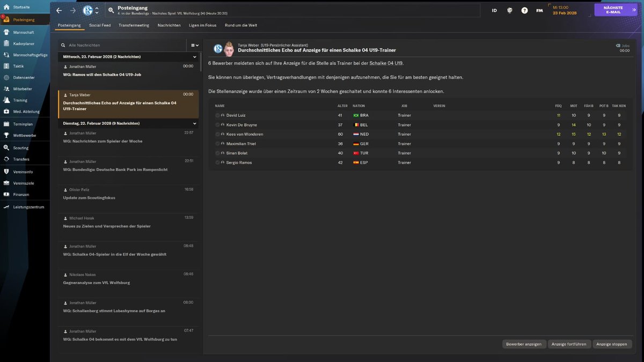This screenshot has height=362, width=644.
Task: Select the checkbox for Sergio Ramos
Action: [217, 162]
